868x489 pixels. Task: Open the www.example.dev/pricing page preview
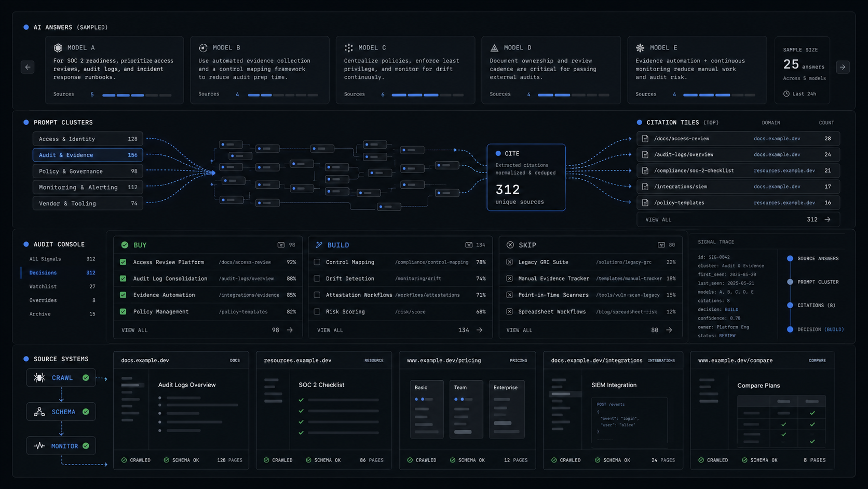pos(467,411)
